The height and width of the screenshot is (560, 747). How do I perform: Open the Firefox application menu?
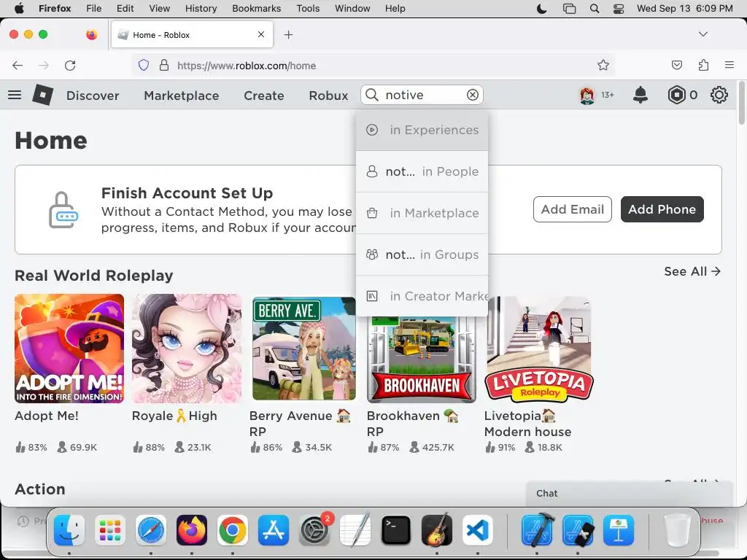coord(729,65)
